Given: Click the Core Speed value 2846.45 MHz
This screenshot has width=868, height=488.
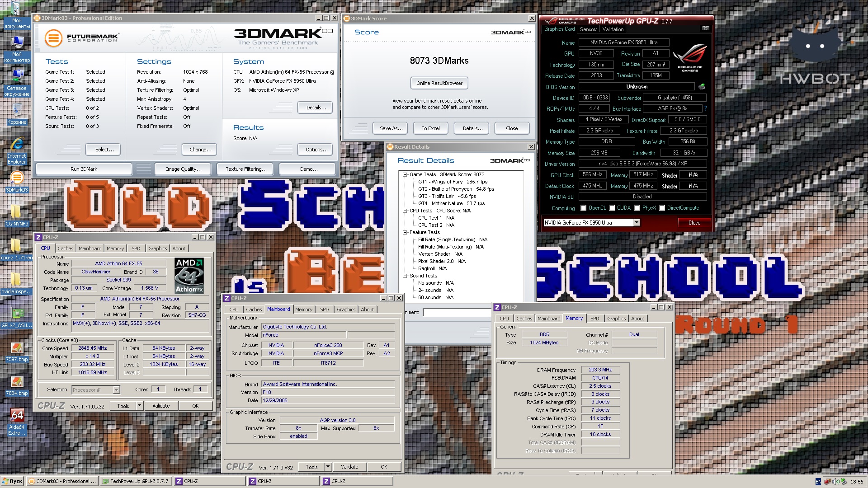Looking at the screenshot, I should coord(93,348).
